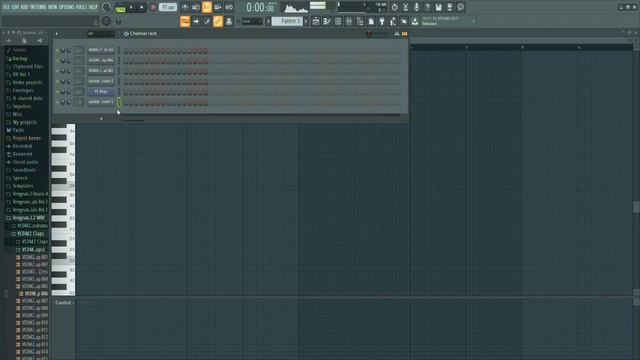Image resolution: width=640 pixels, height=360 pixels.
Task: Click the add channel plus button below rack
Action: [101, 119]
